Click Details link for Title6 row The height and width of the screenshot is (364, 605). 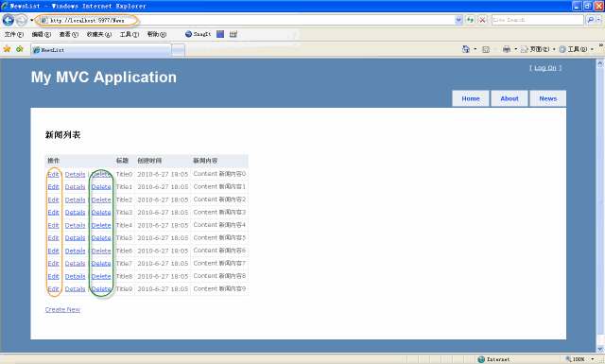coord(76,251)
